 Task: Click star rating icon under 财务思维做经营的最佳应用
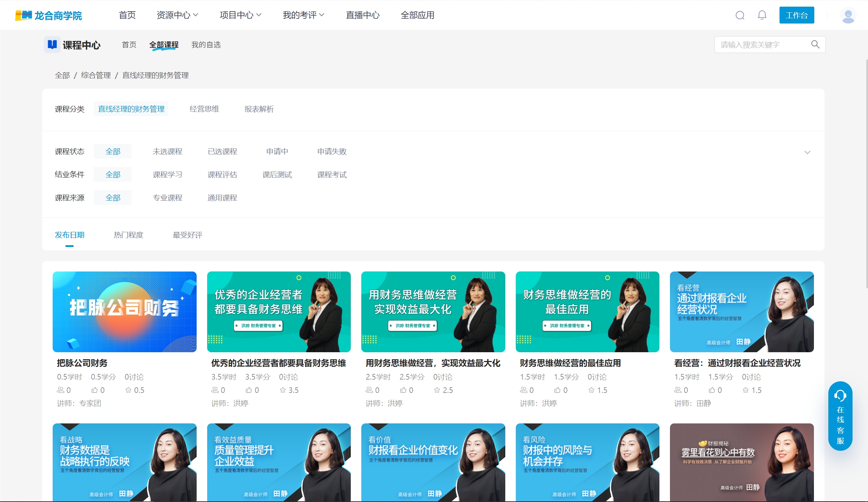(x=592, y=390)
